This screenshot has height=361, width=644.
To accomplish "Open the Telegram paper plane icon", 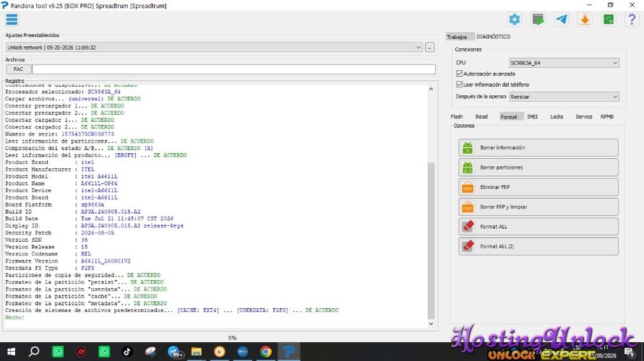I will click(x=562, y=19).
